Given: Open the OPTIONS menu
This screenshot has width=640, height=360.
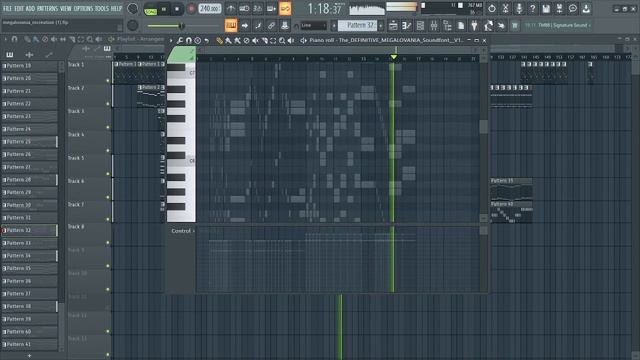Looking at the screenshot, I should pos(83,8).
